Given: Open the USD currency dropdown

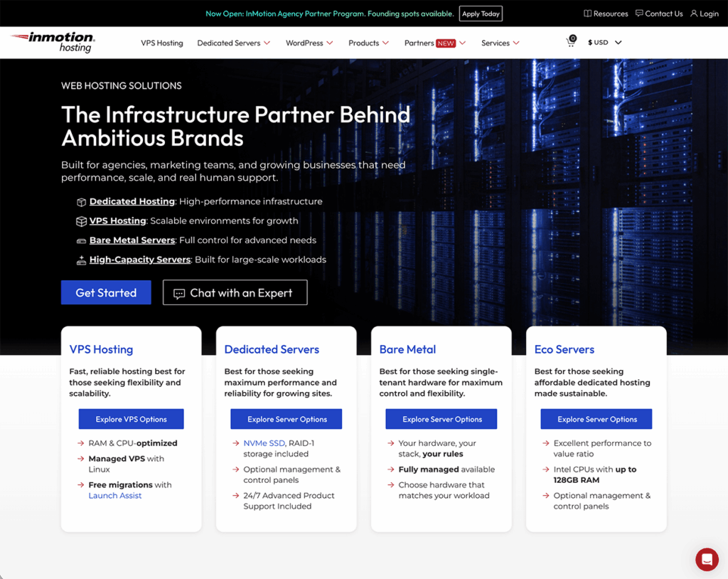Looking at the screenshot, I should click(604, 42).
